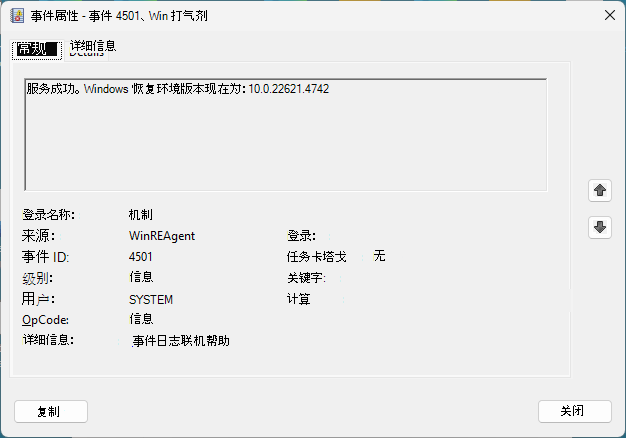
Task: Click the 任务卡塔戈 value 无
Action: [x=379, y=255]
